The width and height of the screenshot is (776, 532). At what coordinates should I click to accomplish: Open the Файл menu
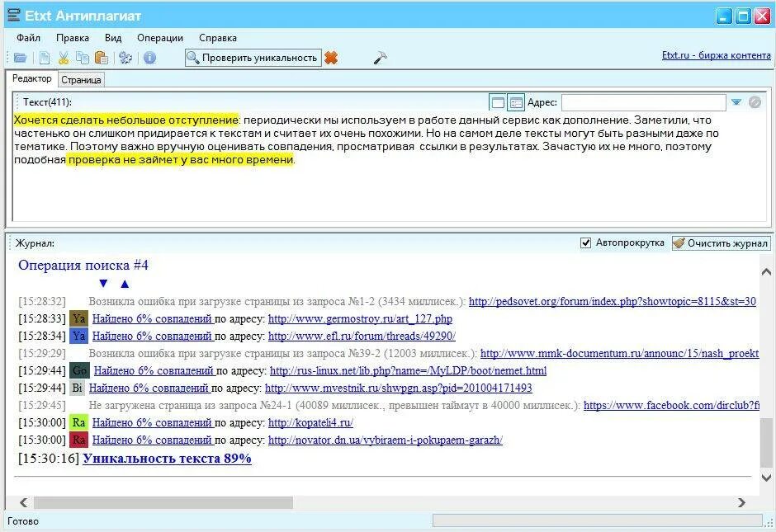click(28, 38)
